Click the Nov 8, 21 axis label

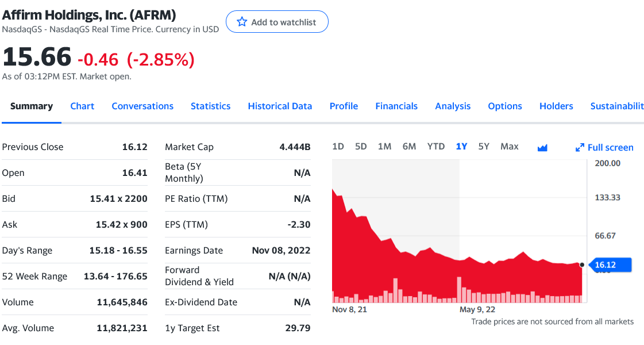349,309
